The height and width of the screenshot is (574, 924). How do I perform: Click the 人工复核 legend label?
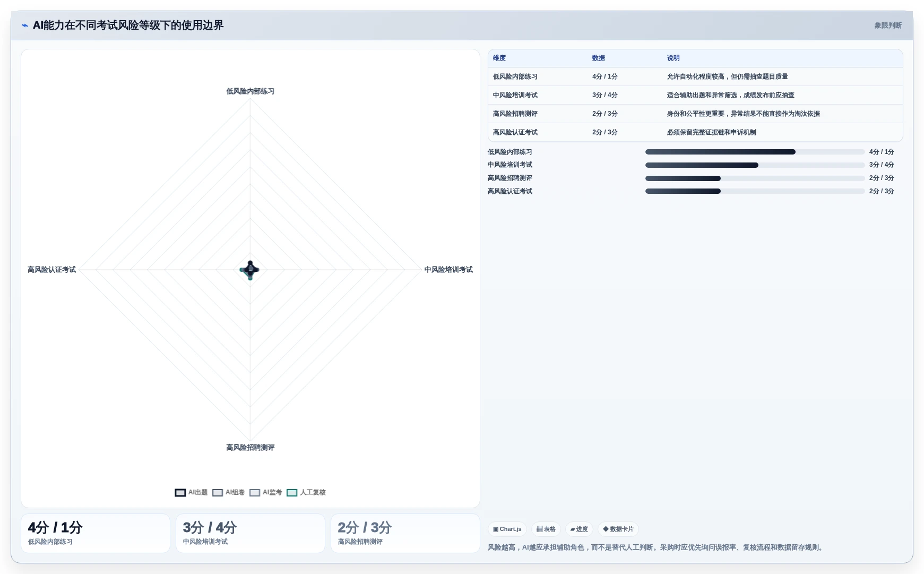(313, 493)
